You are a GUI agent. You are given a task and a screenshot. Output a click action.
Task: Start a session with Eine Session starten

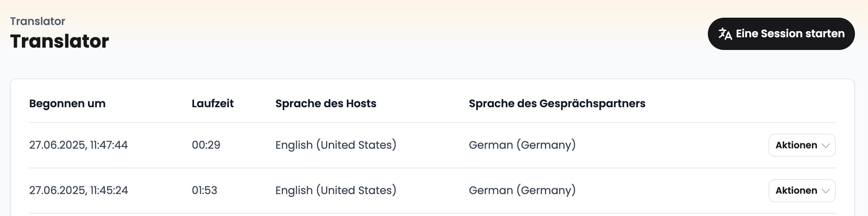(x=781, y=34)
